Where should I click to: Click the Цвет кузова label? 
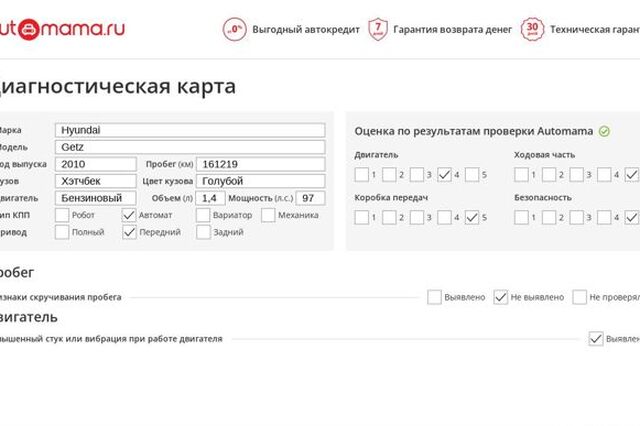(x=168, y=181)
